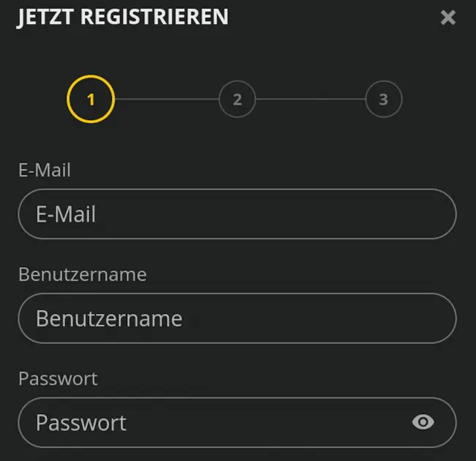Select registration step 1 yellow circle

91,99
